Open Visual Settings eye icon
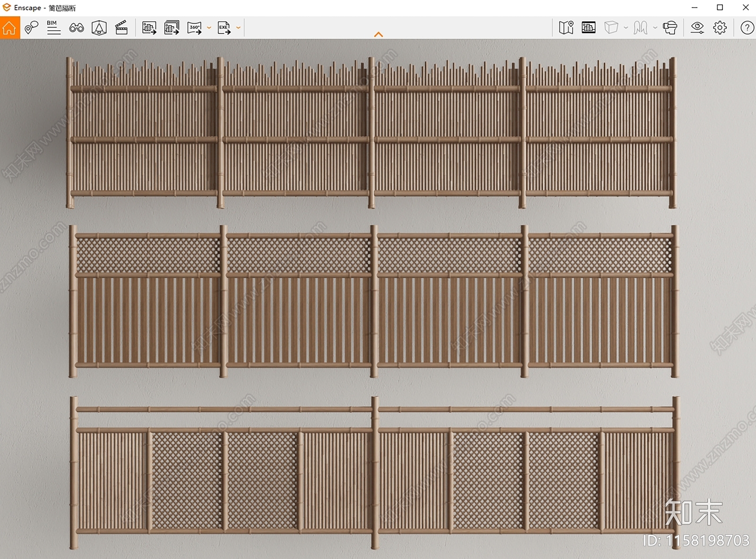Screen dimensions: 756x559 pyautogui.click(x=697, y=28)
